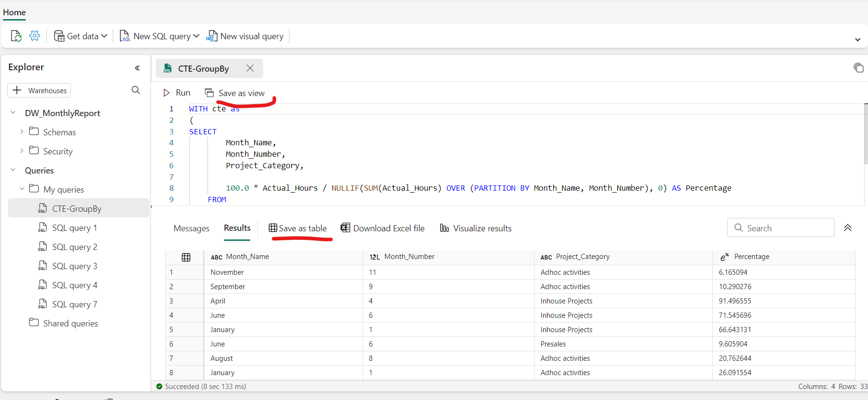Image resolution: width=868 pixels, height=400 pixels.
Task: Click the duplicate tabs icon near the editor
Action: [858, 68]
